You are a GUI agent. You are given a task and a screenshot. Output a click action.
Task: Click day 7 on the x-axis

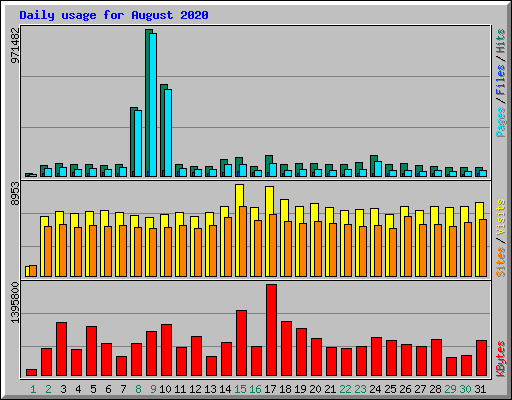pyautogui.click(x=123, y=389)
